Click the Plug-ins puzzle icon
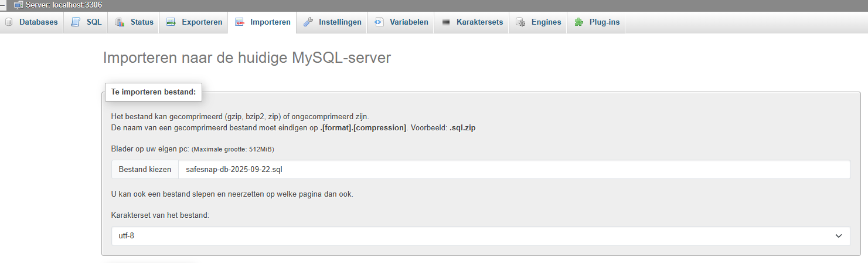868x263 pixels. tap(579, 22)
